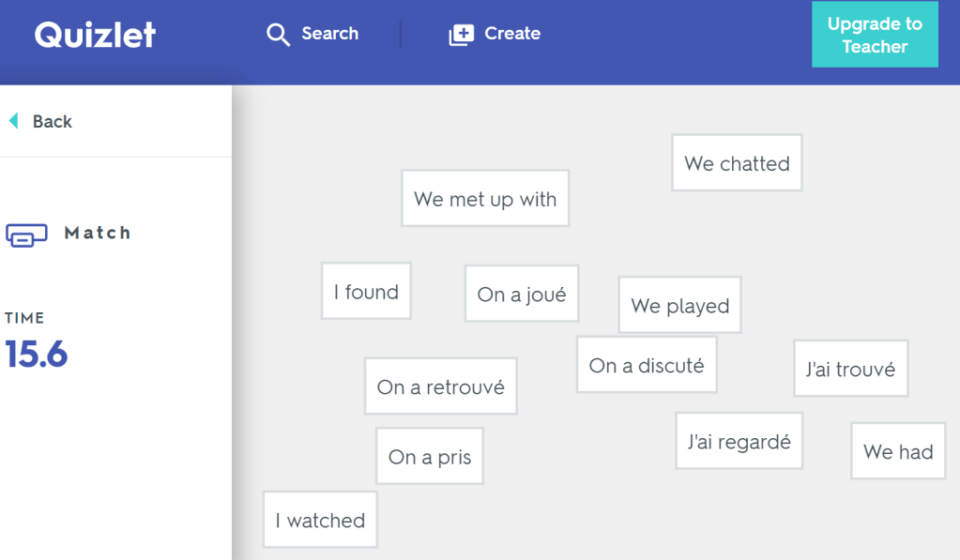
Task: Select the Search magnifier icon
Action: (x=278, y=34)
